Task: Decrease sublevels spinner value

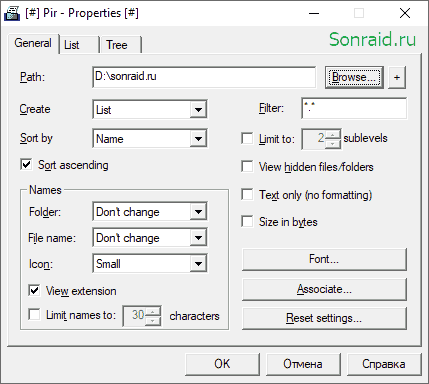Action: coord(333,143)
